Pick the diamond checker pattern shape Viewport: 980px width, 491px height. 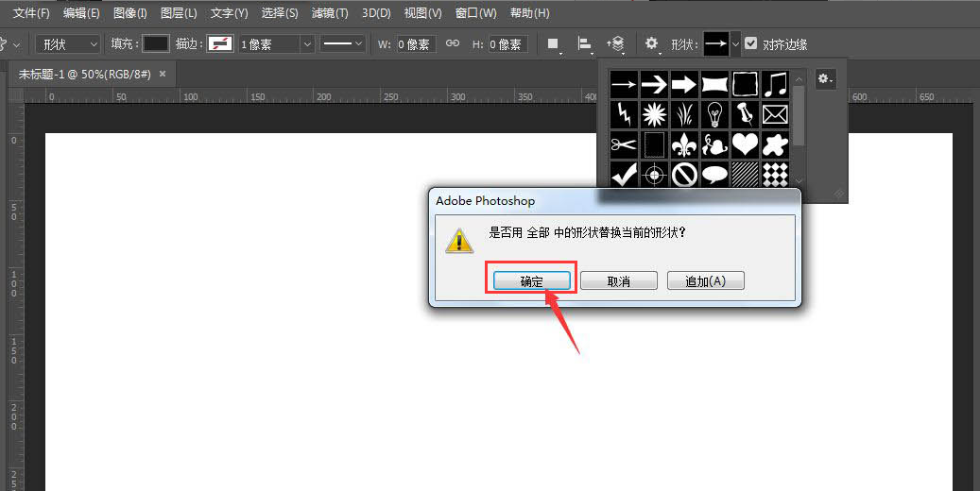tap(775, 175)
